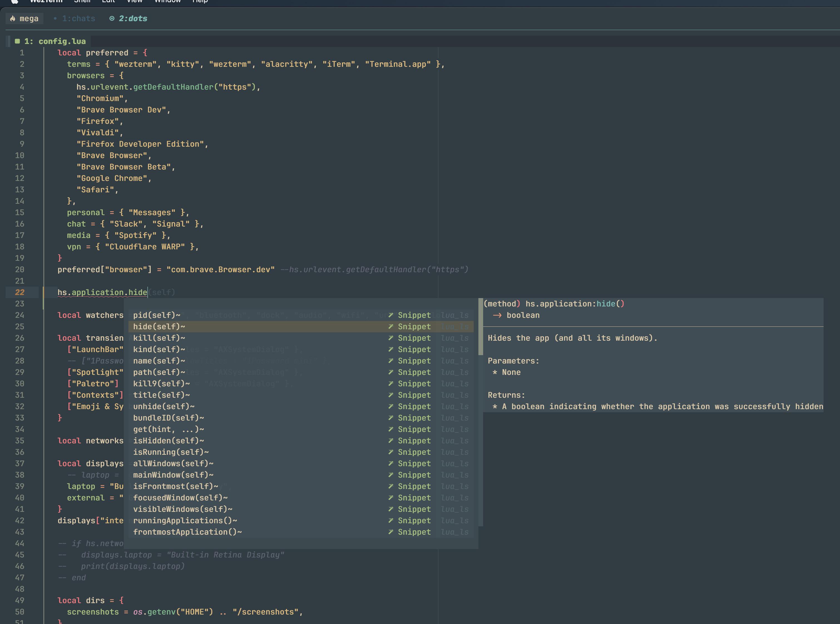Select the kill9(self)~ completion item
This screenshot has height=624, width=840.
pyautogui.click(x=301, y=384)
